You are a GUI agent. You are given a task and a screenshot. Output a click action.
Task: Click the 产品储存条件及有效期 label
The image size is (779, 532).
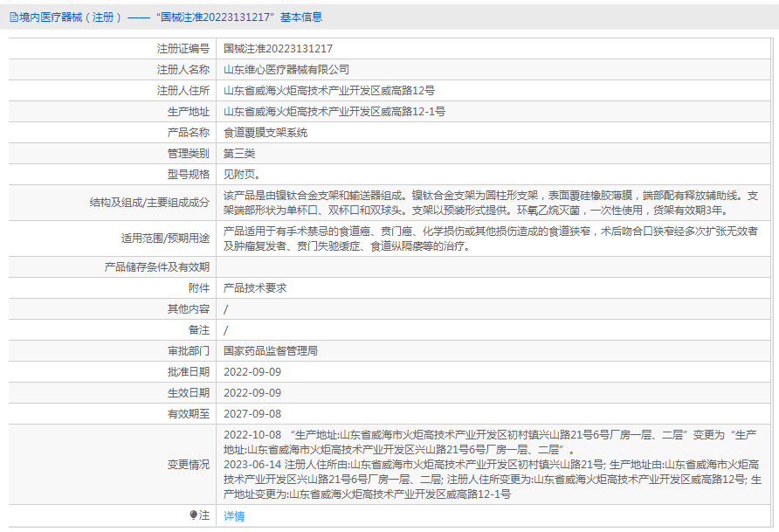[157, 267]
